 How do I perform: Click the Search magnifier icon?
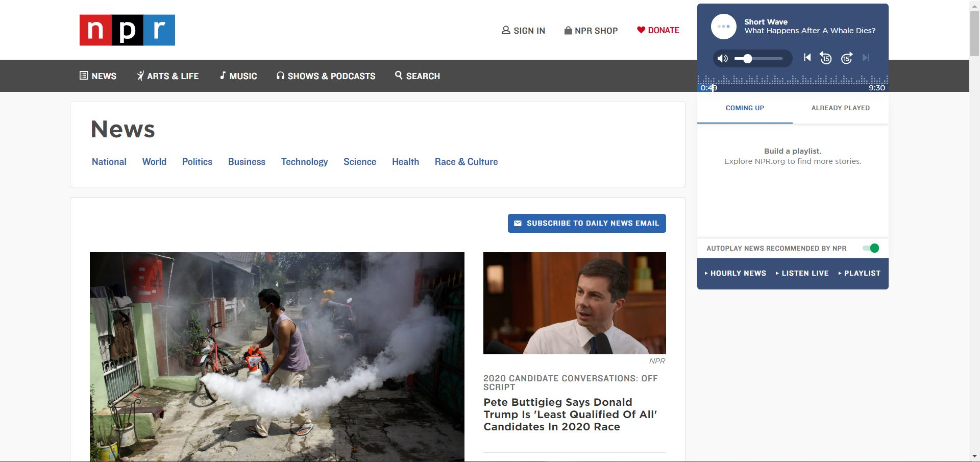(399, 75)
